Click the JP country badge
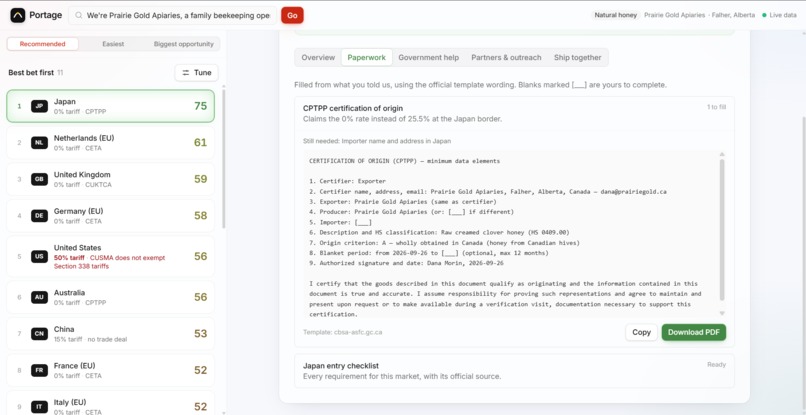The image size is (806, 415). 40,106
